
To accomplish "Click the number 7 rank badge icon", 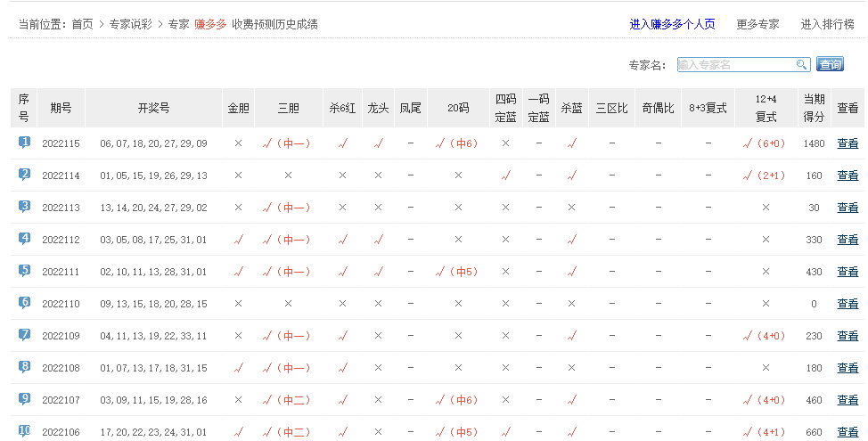I will 24,335.
